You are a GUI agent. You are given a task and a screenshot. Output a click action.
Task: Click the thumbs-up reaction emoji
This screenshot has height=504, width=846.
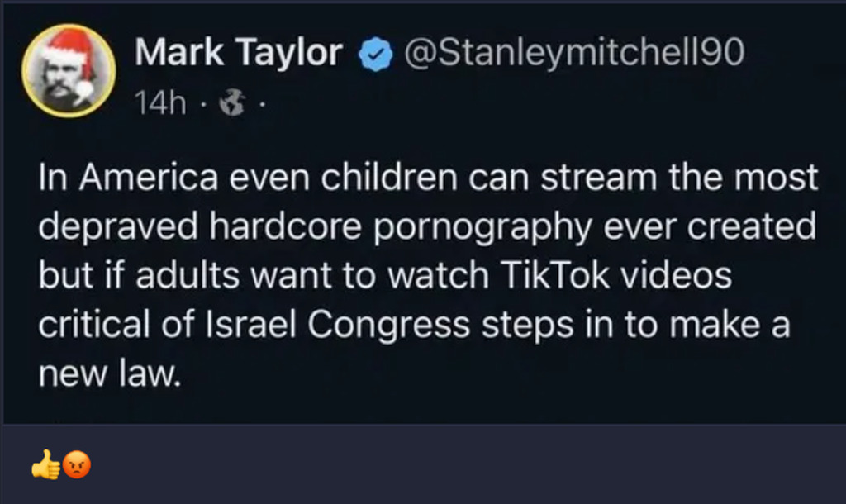(x=46, y=468)
